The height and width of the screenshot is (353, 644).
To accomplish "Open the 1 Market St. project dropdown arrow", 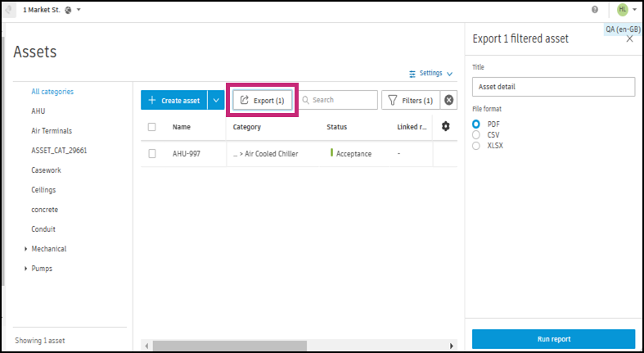I will pyautogui.click(x=79, y=10).
